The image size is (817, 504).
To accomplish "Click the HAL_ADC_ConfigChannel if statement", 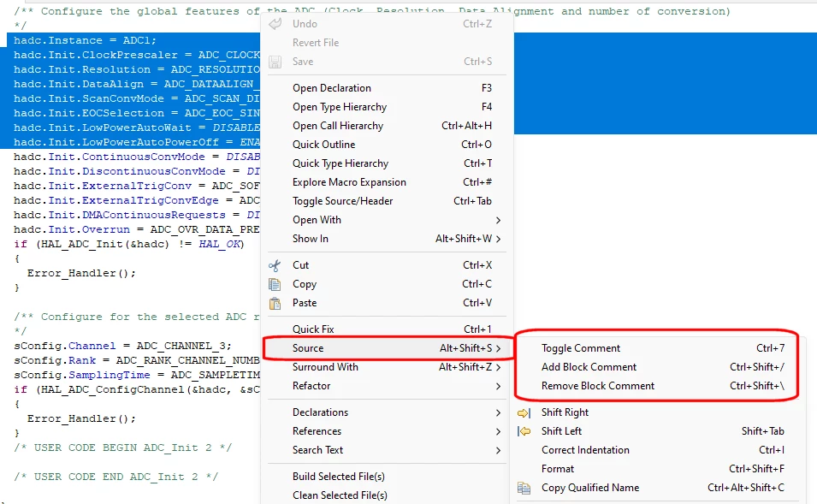I will pos(137,389).
